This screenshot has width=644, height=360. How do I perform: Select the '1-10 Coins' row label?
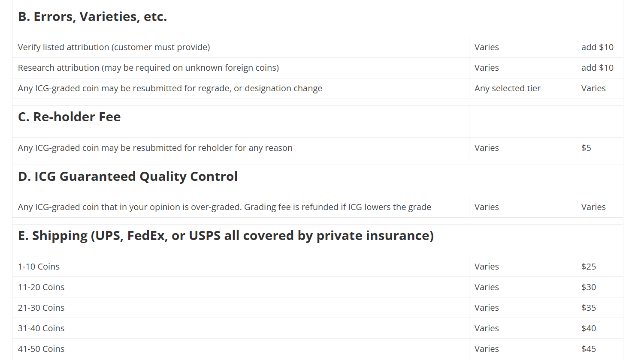[x=39, y=267]
